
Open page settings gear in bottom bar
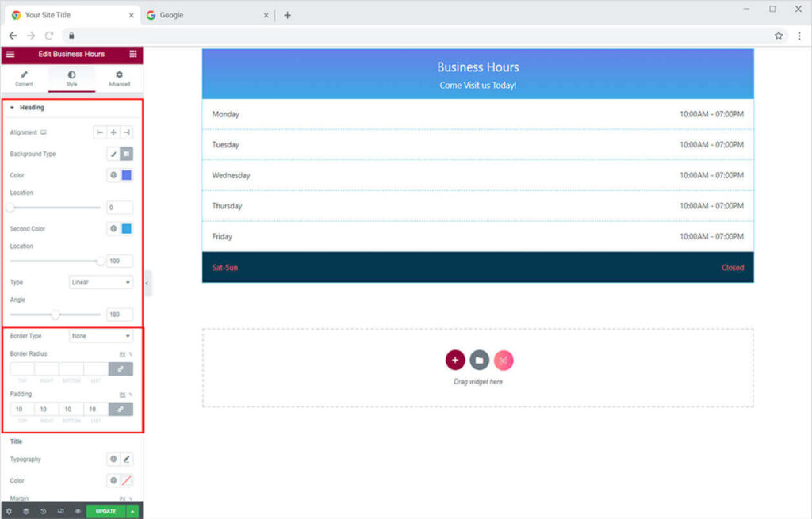coord(9,512)
